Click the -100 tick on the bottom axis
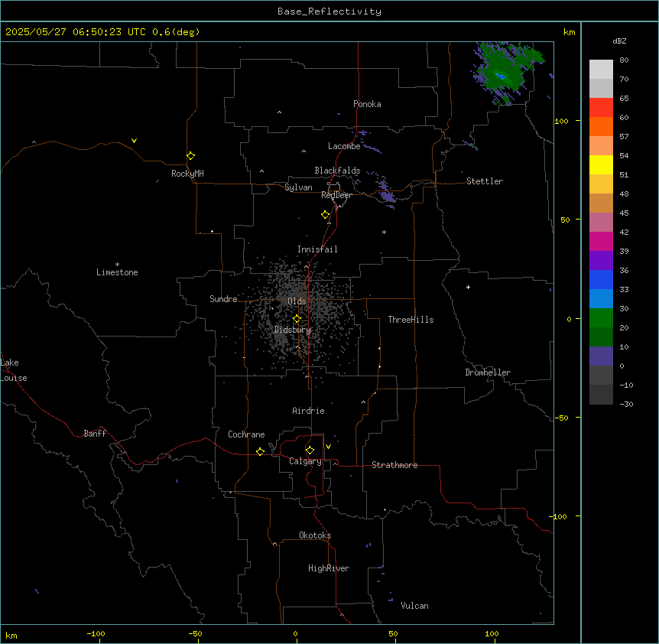Image resolution: width=659 pixels, height=644 pixels. (96, 633)
